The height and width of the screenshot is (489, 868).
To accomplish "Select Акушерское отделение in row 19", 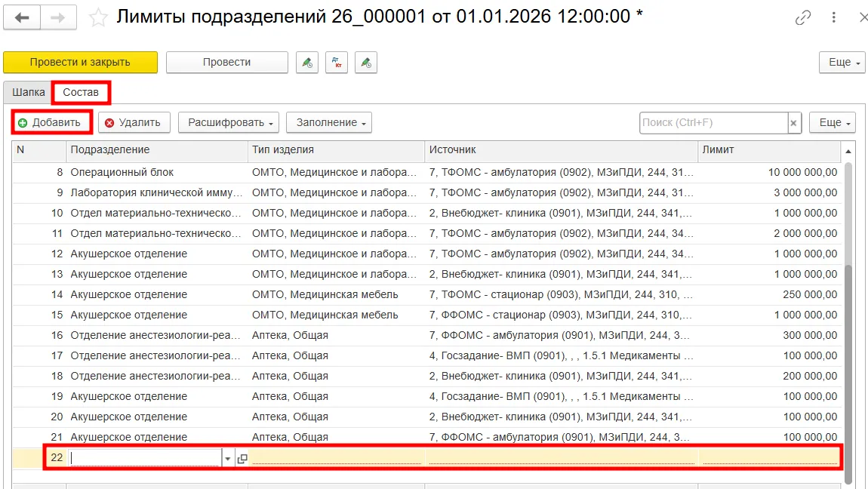I will [x=157, y=397].
